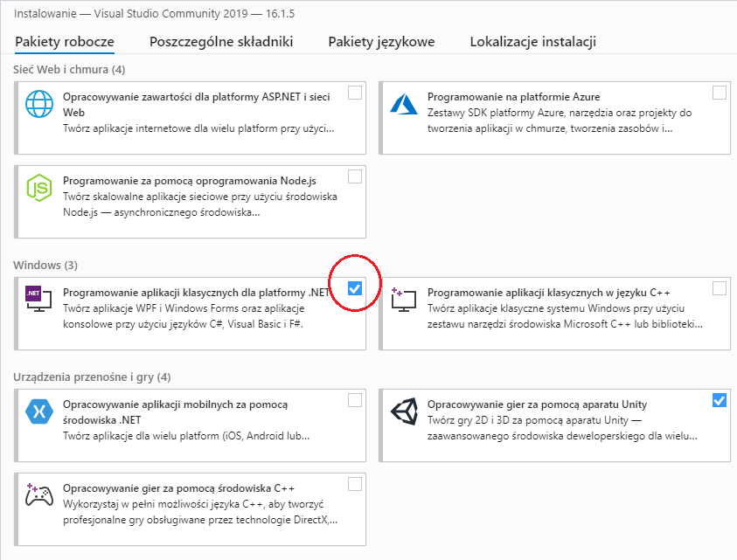Click the green Node.js hexagon icon
This screenshot has width=737, height=560.
coord(39,188)
